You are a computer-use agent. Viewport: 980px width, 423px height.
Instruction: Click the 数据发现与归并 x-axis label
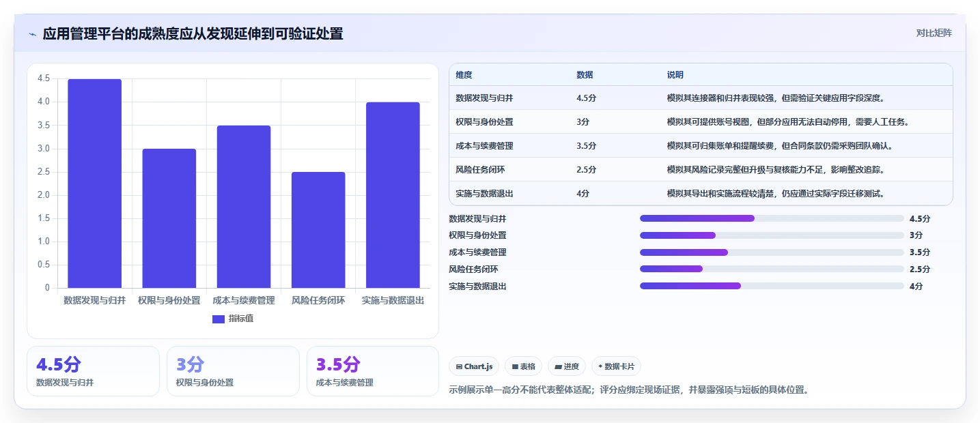pos(94,300)
